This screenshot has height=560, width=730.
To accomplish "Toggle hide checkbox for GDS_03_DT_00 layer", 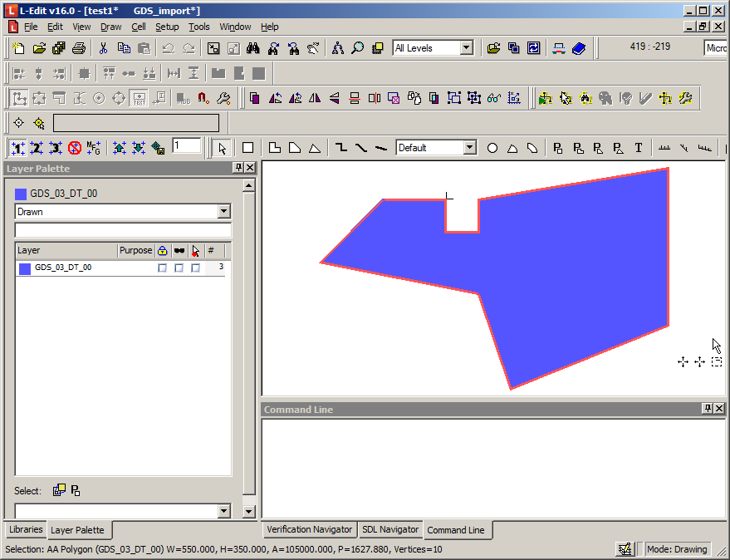I will click(x=179, y=268).
